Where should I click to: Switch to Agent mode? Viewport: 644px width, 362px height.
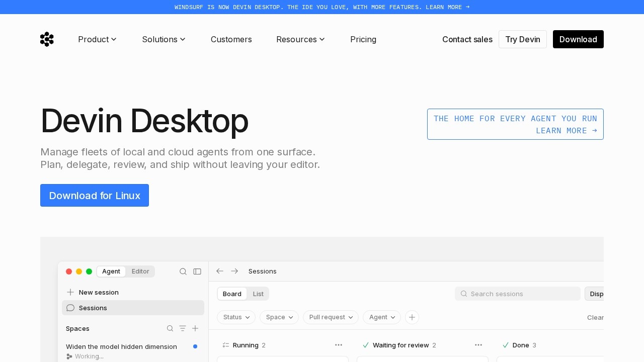click(111, 271)
